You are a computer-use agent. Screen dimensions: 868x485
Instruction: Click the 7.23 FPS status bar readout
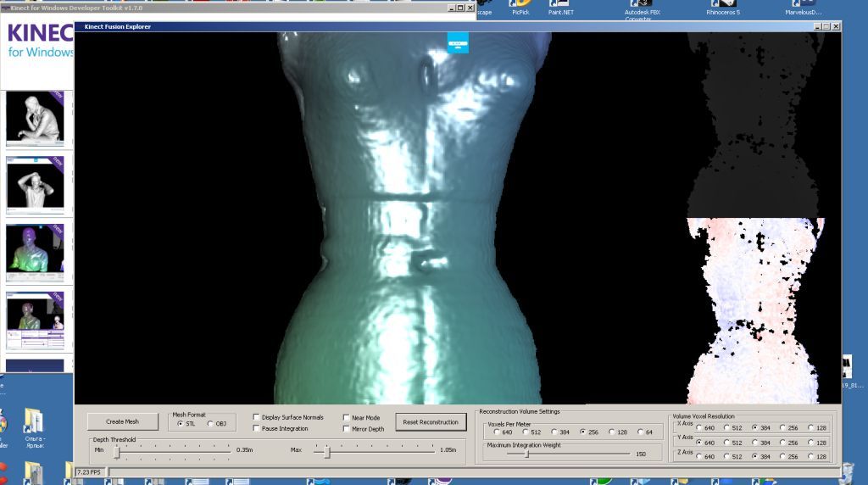(89, 472)
